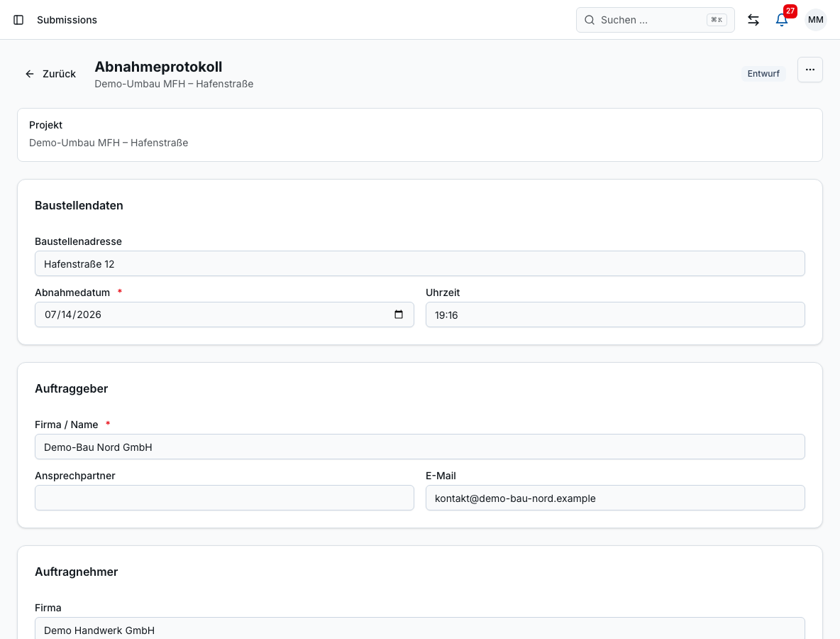Screen dimensions: 840x639
Task: Open notifications bell with 27 badge
Action: (x=782, y=20)
